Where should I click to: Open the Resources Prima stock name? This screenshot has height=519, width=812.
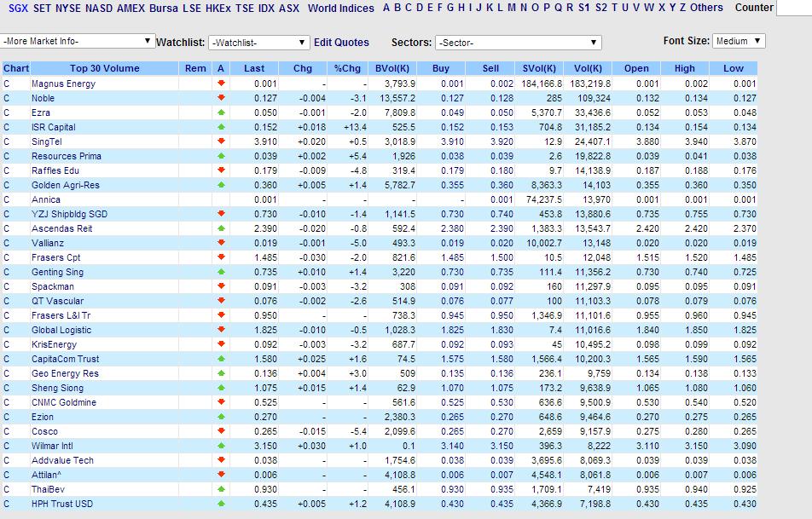tap(67, 156)
